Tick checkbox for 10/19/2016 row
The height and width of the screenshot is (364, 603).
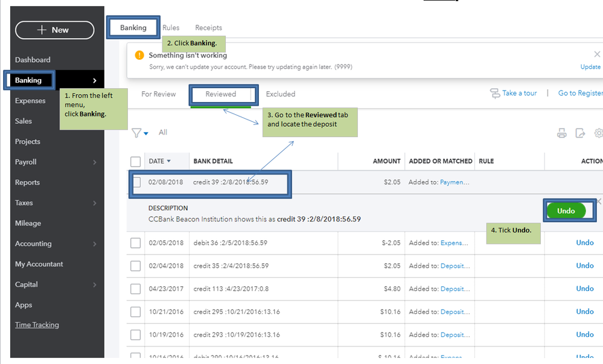(x=135, y=335)
